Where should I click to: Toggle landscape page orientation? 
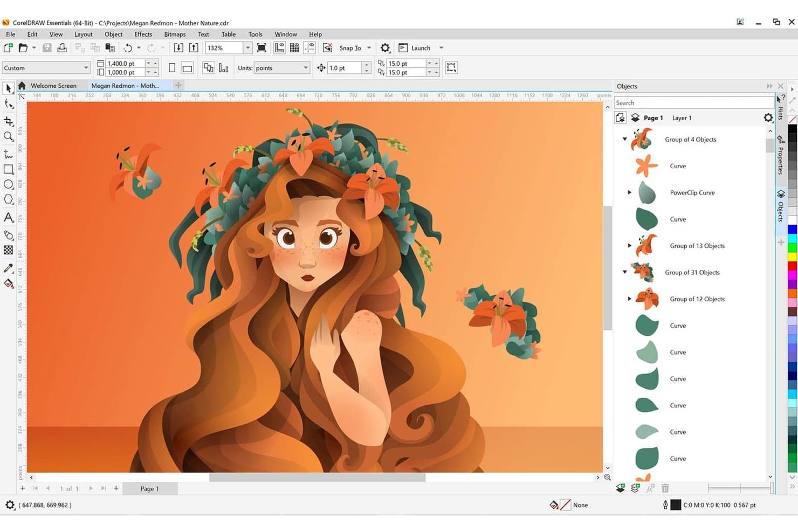pyautogui.click(x=187, y=68)
